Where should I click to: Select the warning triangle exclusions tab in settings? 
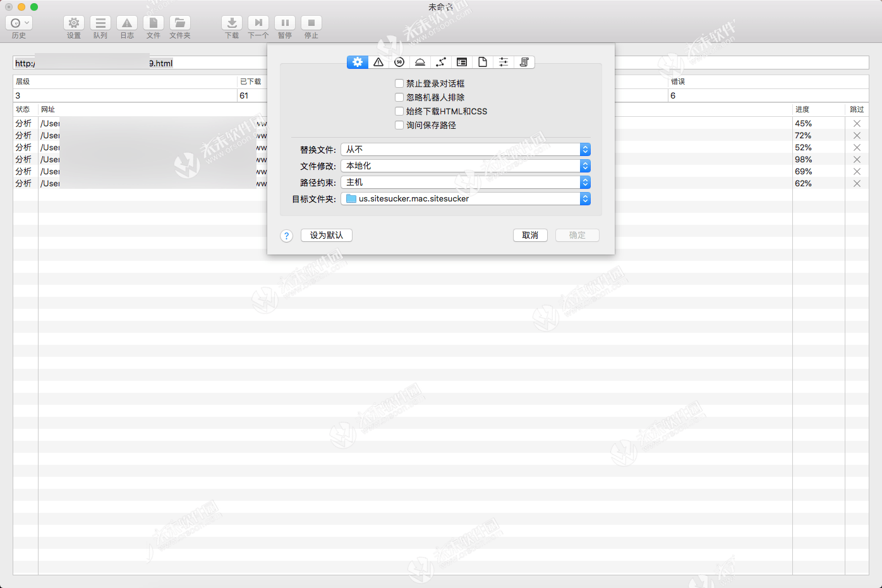point(378,62)
